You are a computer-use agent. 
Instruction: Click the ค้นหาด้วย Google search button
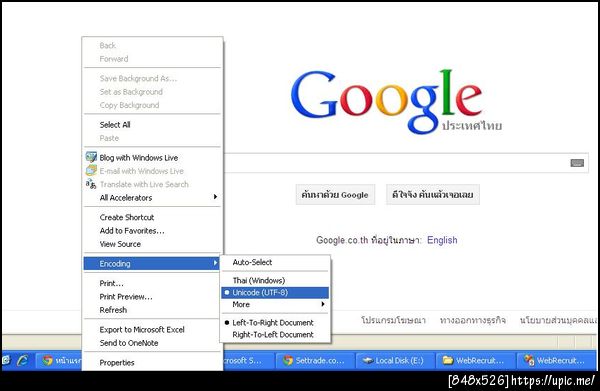(335, 195)
